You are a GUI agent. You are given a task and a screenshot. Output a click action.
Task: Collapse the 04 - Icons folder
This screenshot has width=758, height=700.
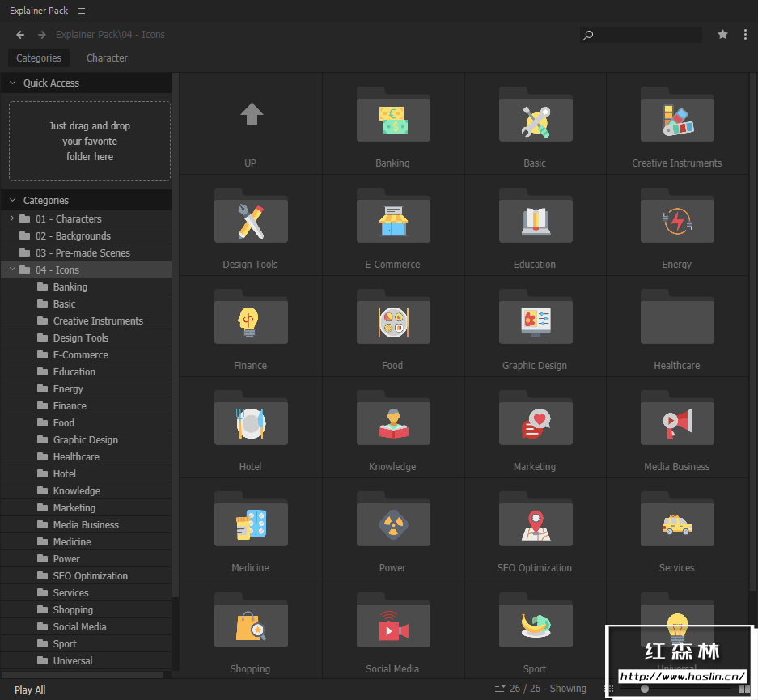pos(12,269)
